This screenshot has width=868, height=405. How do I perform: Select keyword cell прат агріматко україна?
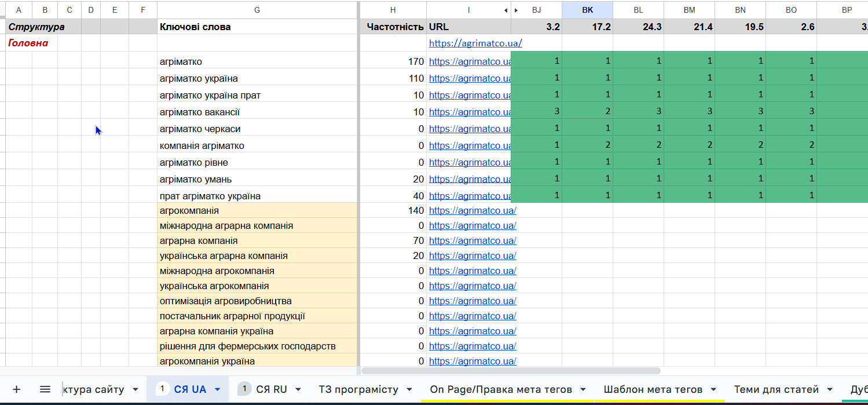257,196
